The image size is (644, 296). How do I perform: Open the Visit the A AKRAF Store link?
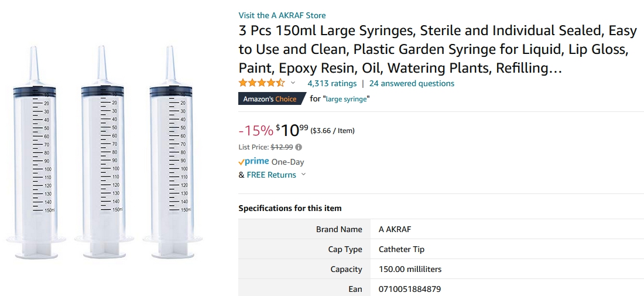282,15
